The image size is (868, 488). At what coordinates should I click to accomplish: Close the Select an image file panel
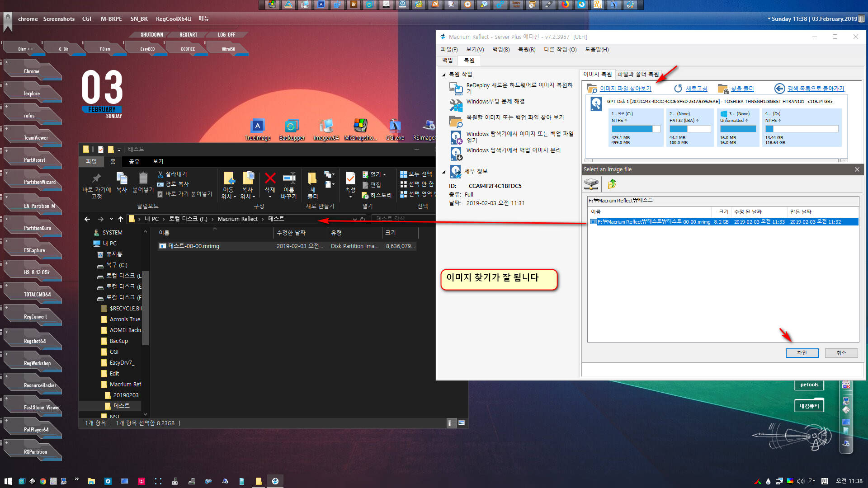point(857,169)
